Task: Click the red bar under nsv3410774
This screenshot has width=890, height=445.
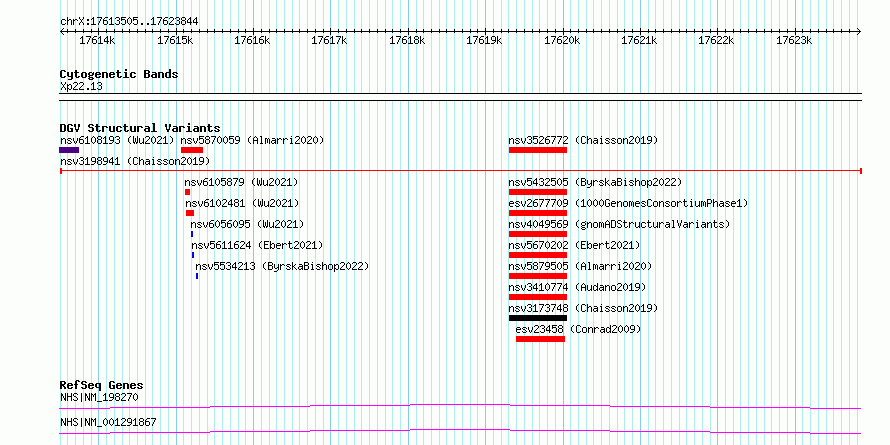Action: point(538,297)
